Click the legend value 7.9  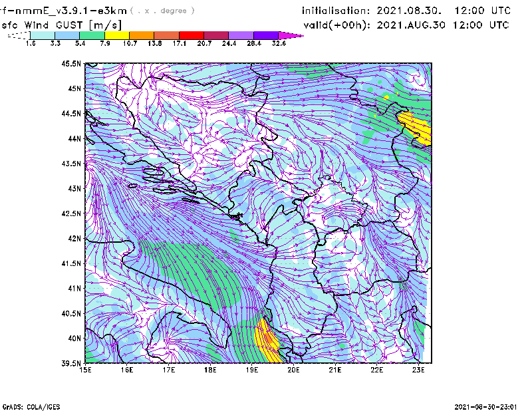pyautogui.click(x=105, y=43)
